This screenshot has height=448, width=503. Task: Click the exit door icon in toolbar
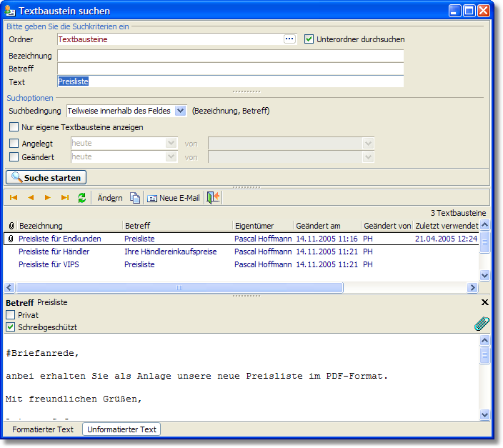click(x=213, y=198)
